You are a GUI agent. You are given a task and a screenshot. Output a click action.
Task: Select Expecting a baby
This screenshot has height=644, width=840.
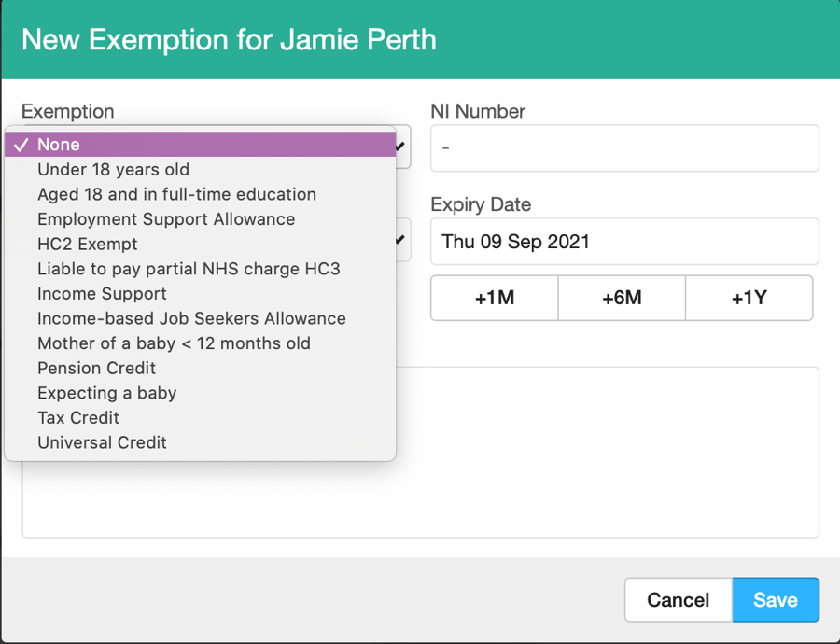106,393
